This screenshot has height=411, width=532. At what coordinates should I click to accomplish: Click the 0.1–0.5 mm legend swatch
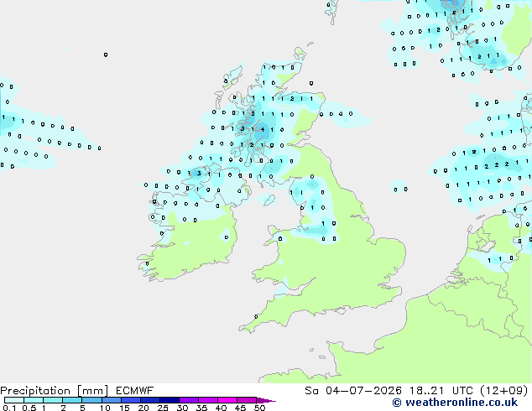(x=14, y=400)
